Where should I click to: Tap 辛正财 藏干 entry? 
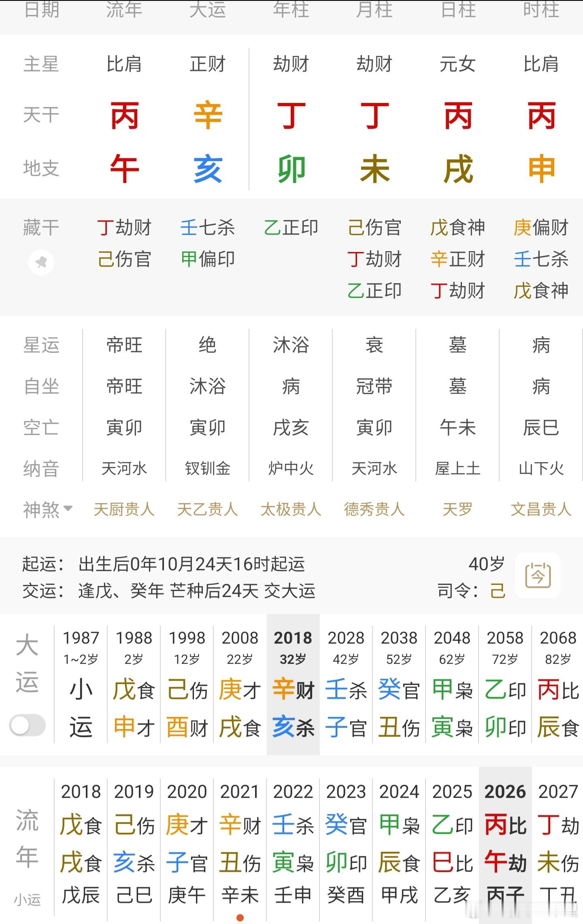pos(458,259)
